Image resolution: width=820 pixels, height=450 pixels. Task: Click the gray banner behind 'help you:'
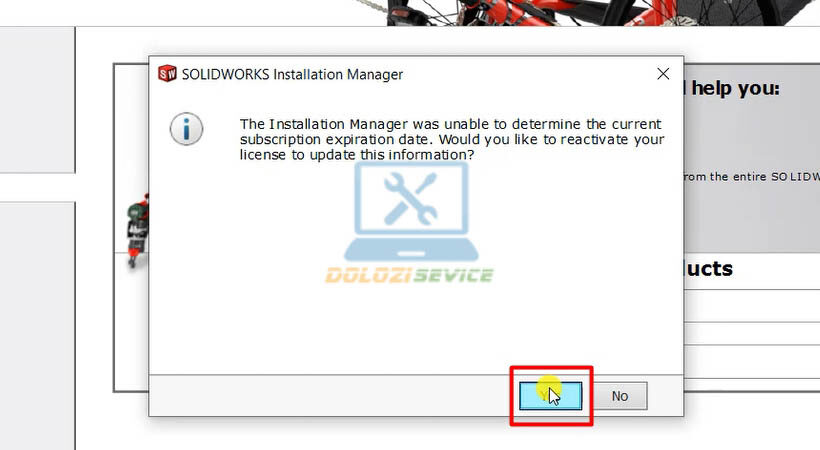[752, 159]
